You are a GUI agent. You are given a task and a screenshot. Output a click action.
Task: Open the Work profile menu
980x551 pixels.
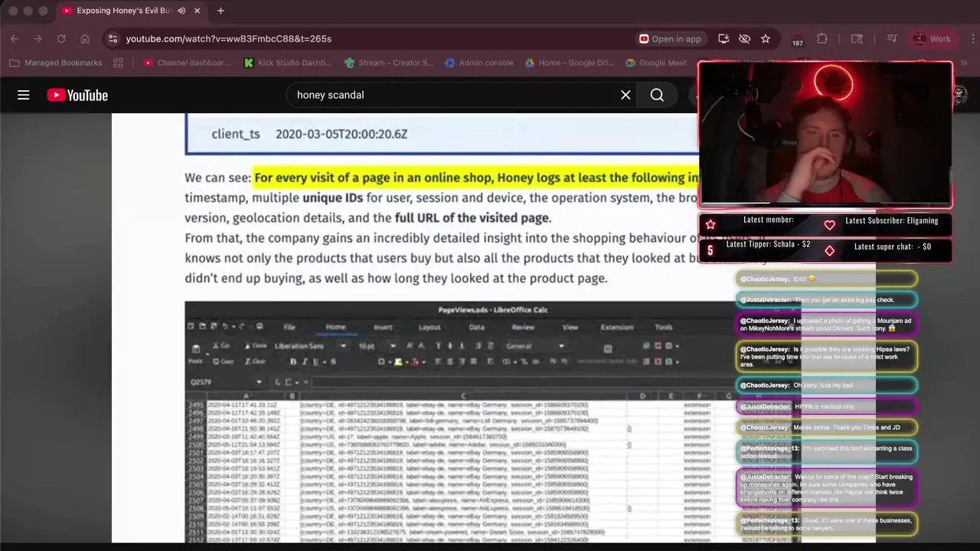coord(931,38)
